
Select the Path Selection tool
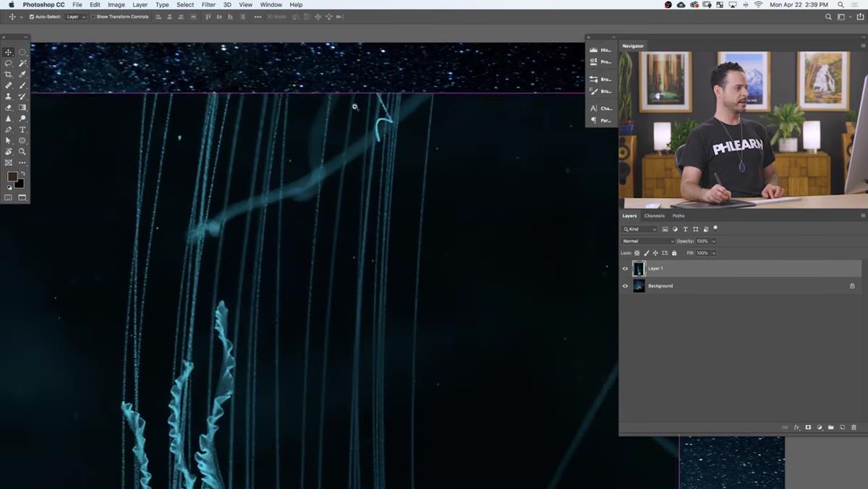(9, 140)
